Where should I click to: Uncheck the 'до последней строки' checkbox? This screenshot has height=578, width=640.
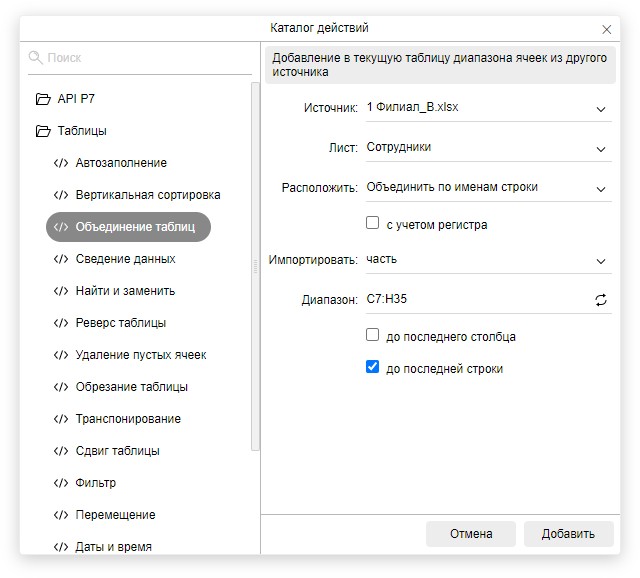pos(373,368)
